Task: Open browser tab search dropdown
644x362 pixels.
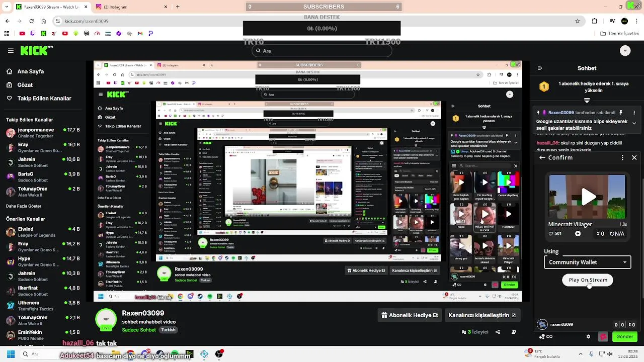Action: click(x=7, y=7)
